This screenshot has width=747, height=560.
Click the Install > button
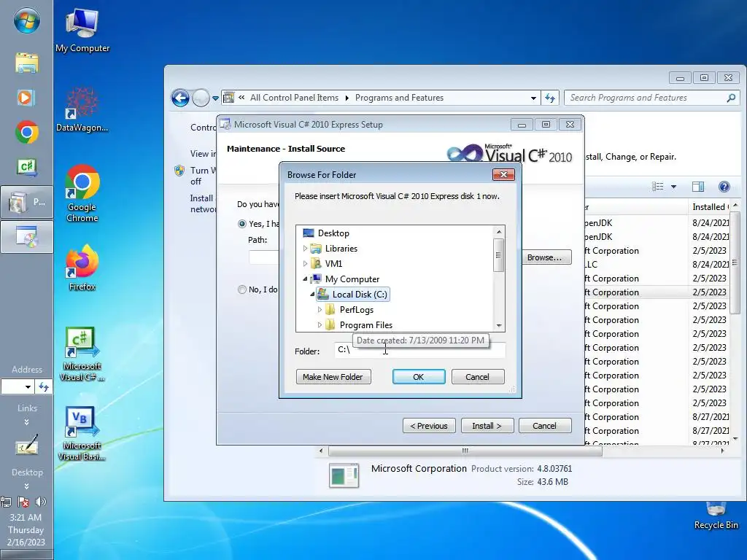tap(487, 426)
